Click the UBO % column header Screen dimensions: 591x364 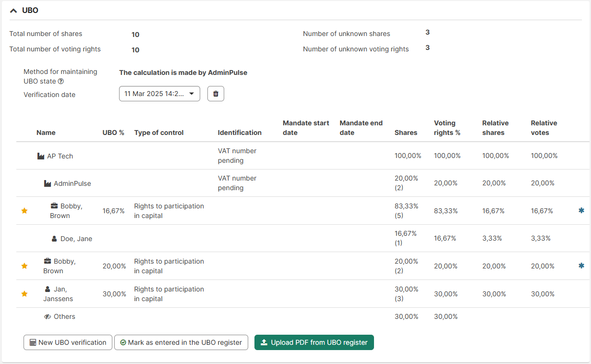point(113,133)
